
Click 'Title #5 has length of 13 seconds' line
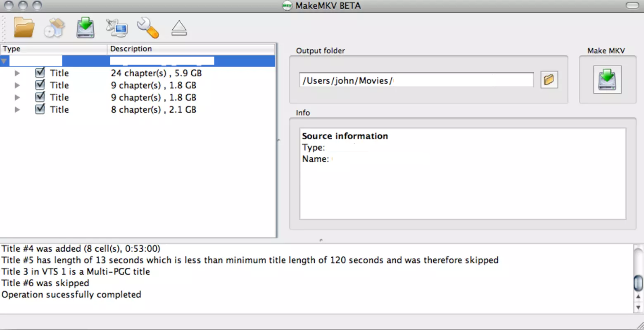[x=250, y=260]
